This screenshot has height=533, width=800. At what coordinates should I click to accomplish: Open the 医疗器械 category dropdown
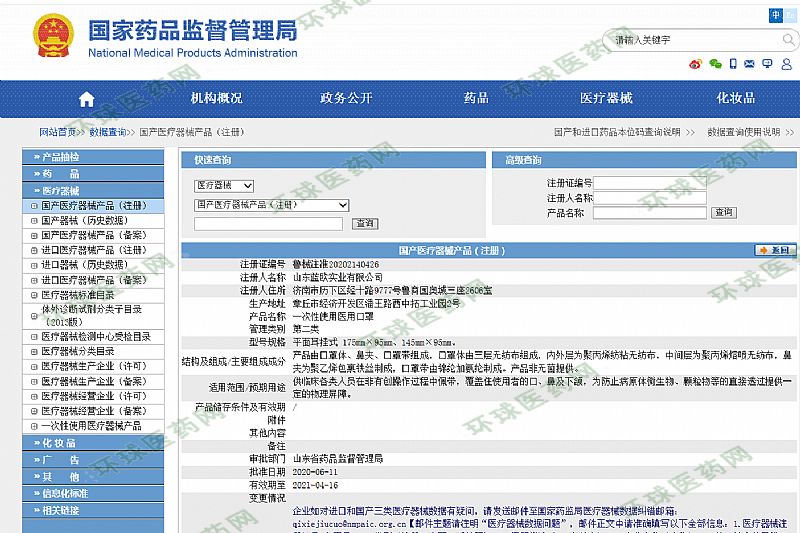tap(224, 186)
